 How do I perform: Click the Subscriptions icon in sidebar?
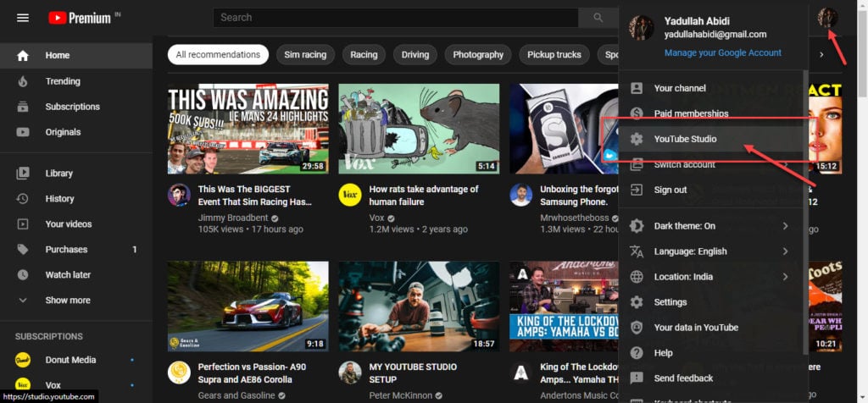[23, 107]
